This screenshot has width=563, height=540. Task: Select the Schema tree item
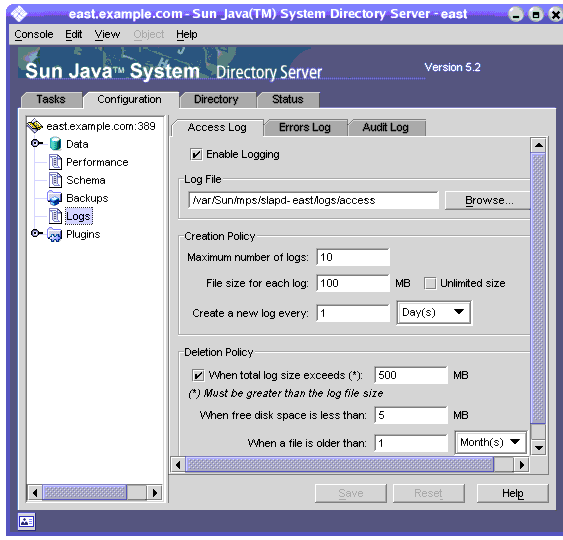pos(85,180)
